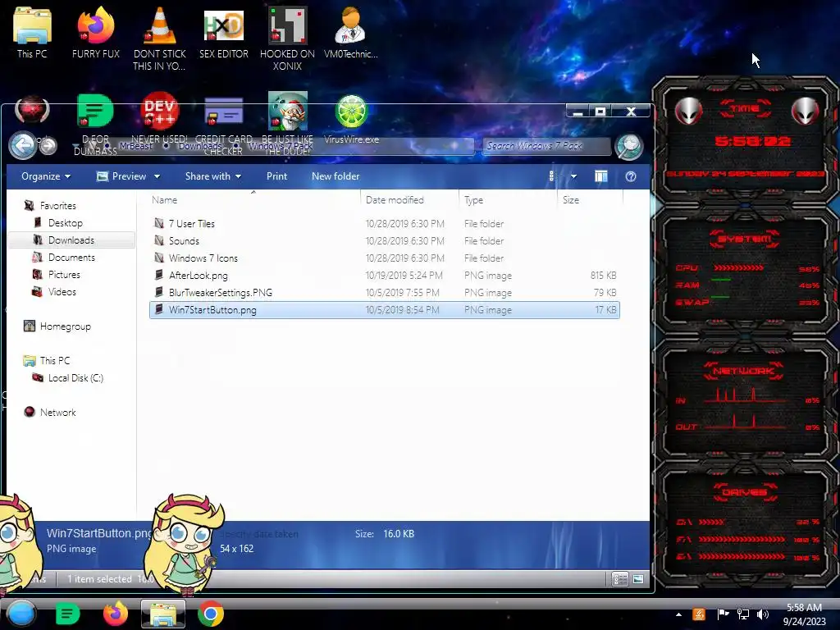Click the Action Center flag tray icon
The width and height of the screenshot is (840, 630).
(723, 614)
